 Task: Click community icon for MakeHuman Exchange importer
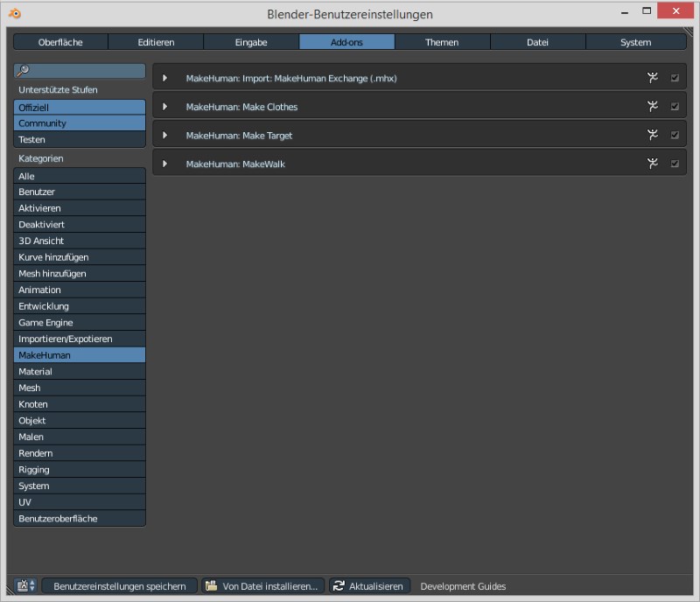[x=652, y=78]
